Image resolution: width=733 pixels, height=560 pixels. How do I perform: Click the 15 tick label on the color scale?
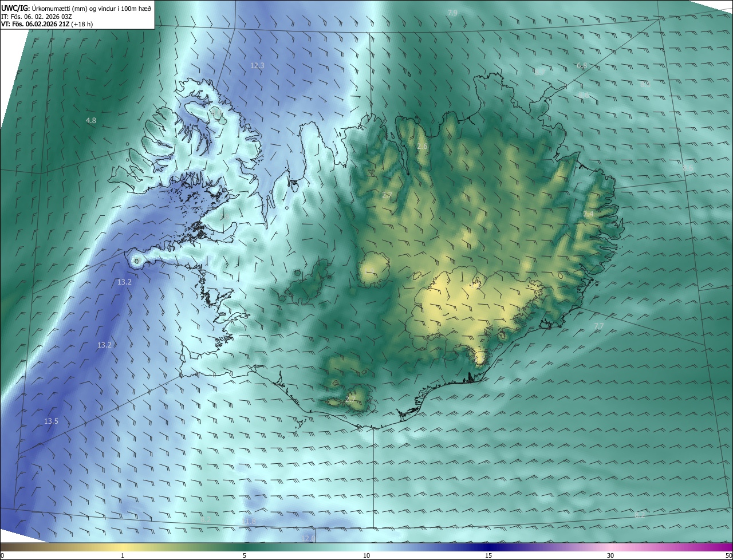click(x=488, y=556)
